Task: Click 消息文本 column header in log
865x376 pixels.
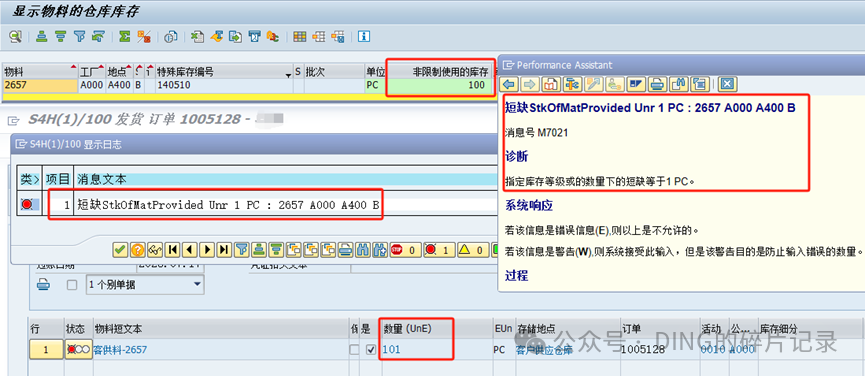Action: 285,179
